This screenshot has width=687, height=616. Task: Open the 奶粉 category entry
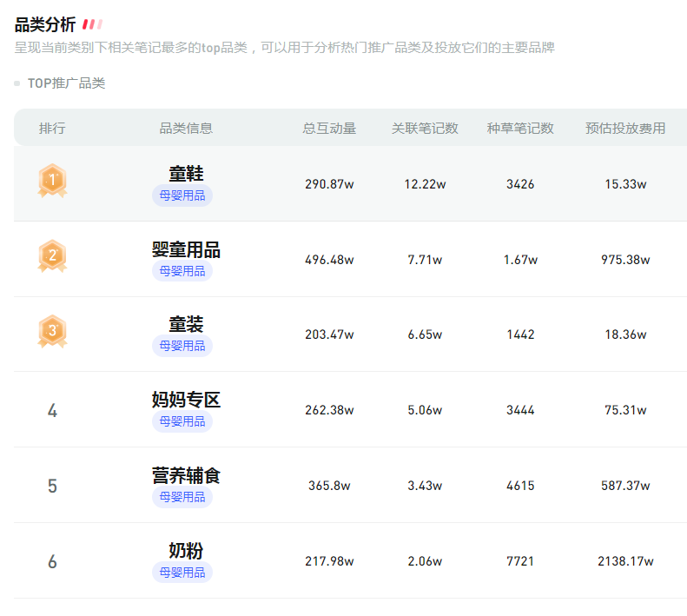pyautogui.click(x=186, y=551)
